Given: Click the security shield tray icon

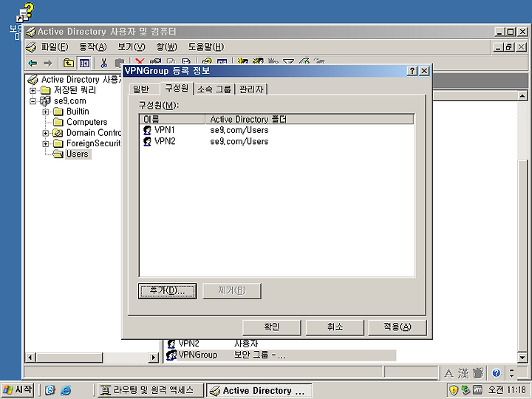Looking at the screenshot, I should pos(454,390).
